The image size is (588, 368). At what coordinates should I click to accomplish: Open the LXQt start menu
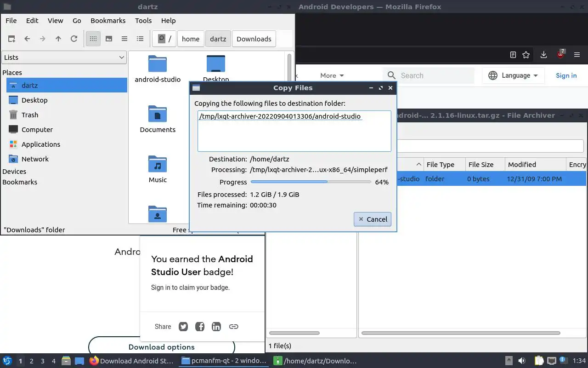click(7, 361)
